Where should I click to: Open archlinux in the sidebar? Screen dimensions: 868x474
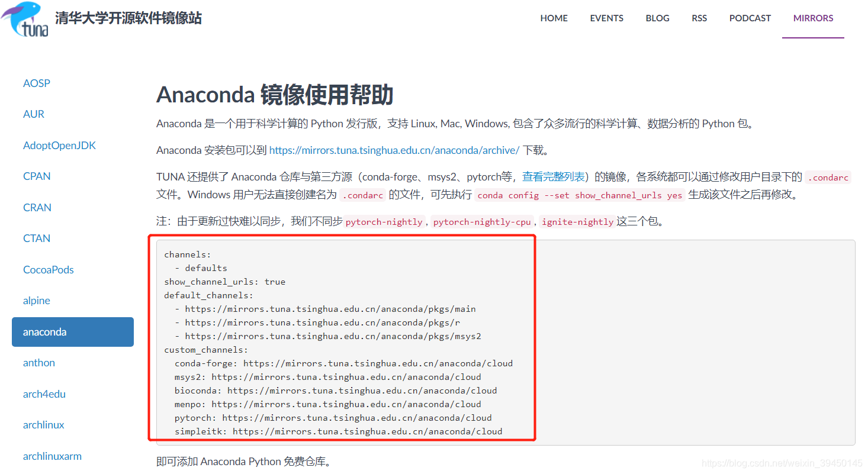click(44, 425)
